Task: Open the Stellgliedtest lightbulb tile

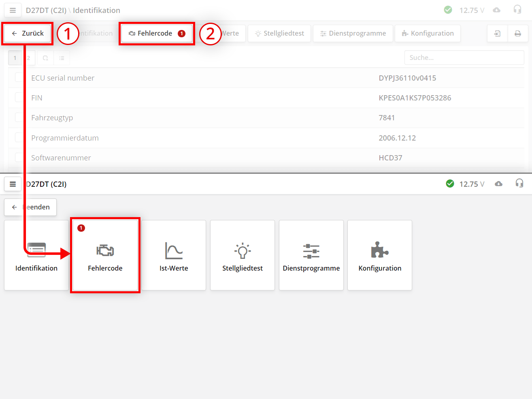Action: click(243, 255)
